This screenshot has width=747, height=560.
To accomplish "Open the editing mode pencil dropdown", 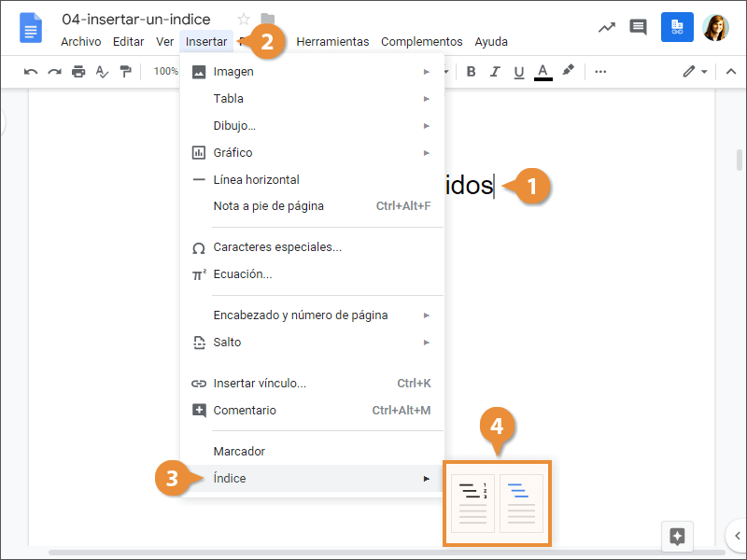I will [x=694, y=72].
